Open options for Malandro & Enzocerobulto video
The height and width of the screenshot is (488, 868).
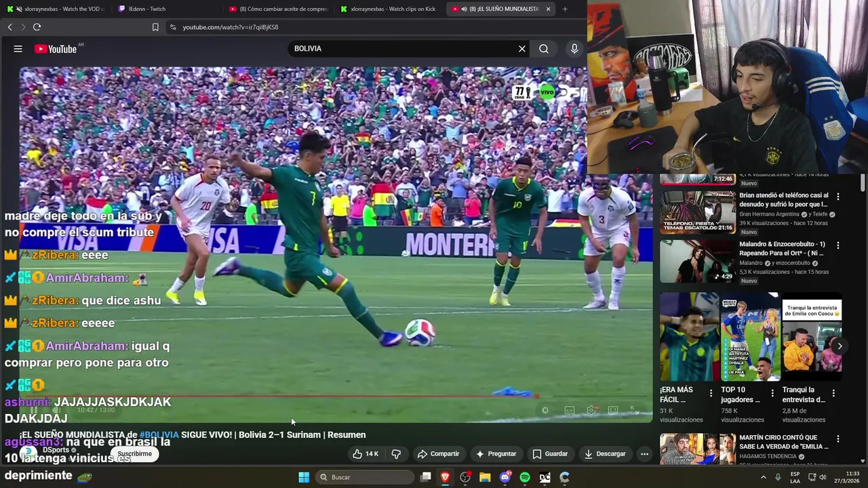tap(838, 245)
